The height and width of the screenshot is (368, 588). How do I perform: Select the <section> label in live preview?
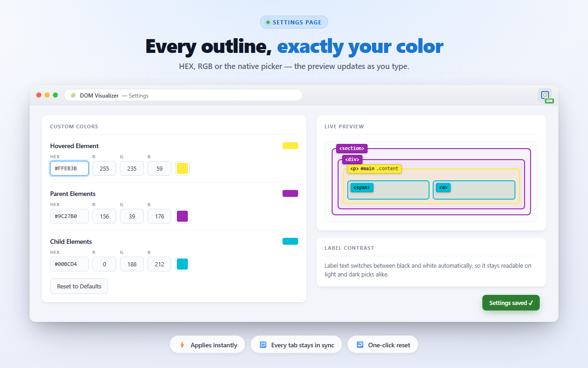(352, 148)
